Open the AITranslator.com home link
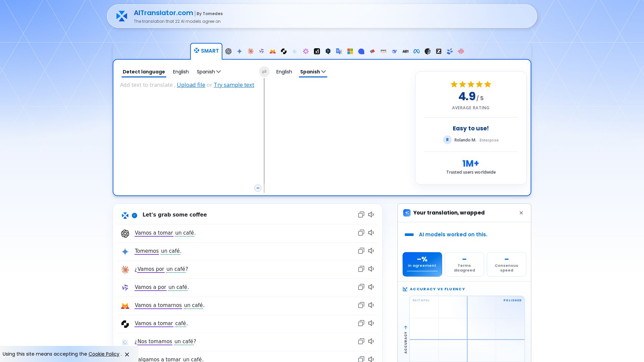The width and height of the screenshot is (644, 362). coord(163,13)
